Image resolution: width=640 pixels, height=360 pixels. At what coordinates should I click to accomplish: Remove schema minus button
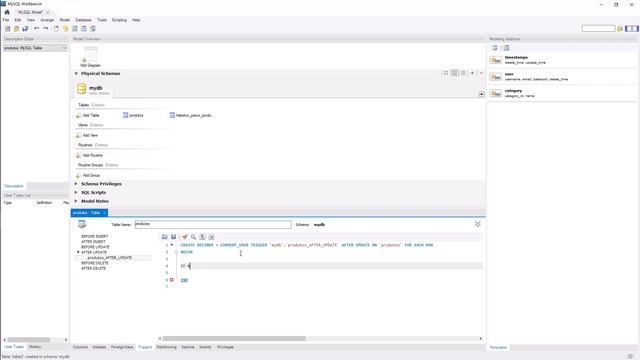pyautogui.click(x=481, y=73)
